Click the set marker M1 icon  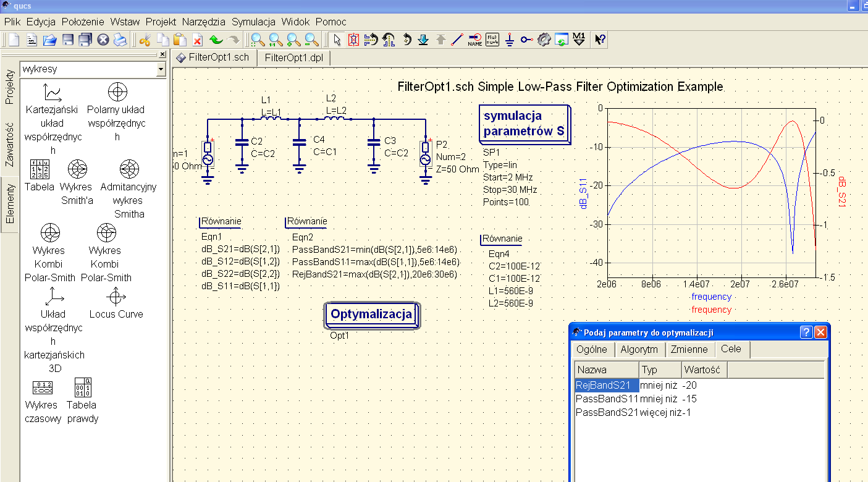tap(579, 40)
